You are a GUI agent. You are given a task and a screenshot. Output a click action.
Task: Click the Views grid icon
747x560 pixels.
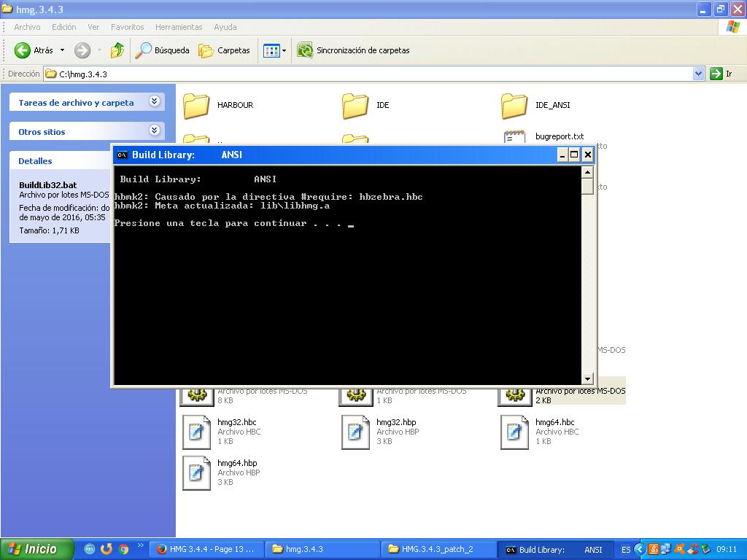[271, 50]
